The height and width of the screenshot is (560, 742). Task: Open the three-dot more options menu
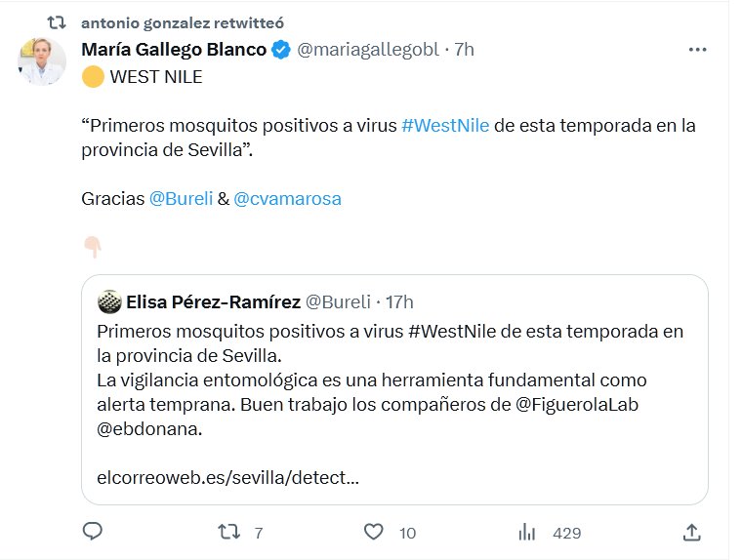click(x=697, y=50)
